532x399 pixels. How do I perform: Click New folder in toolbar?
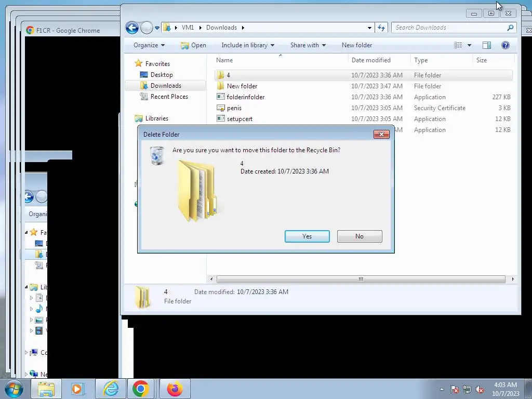click(356, 45)
